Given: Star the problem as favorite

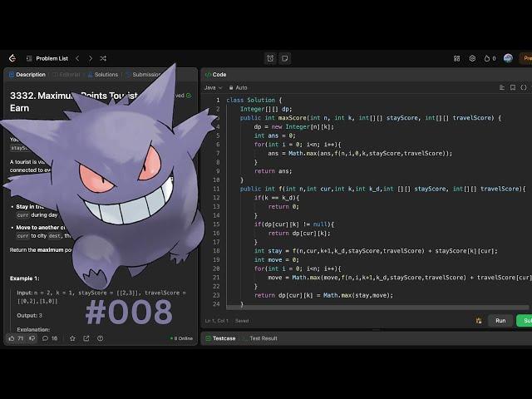Looking at the screenshot, I should point(72,338).
